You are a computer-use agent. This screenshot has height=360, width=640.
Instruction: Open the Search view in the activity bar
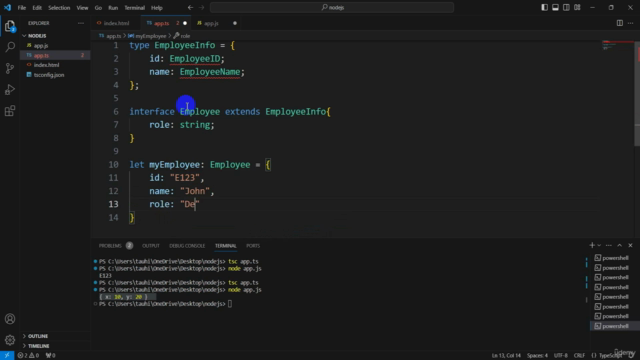[x=10, y=47]
